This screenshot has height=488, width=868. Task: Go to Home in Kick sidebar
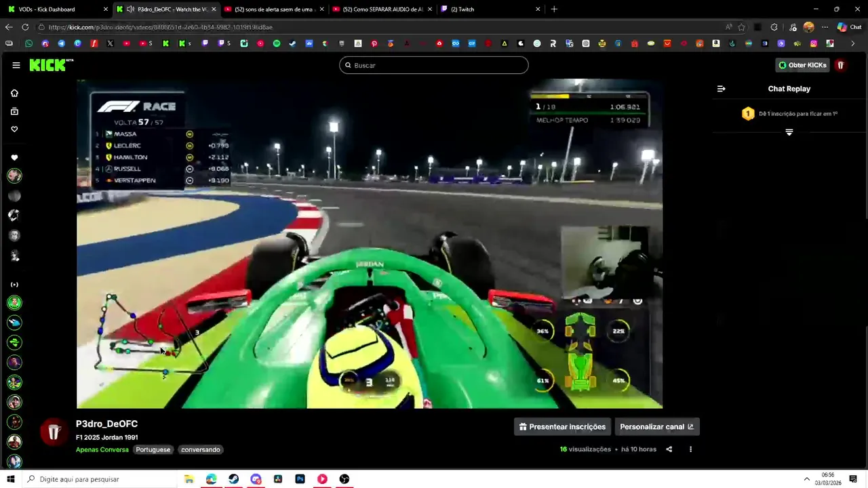click(x=14, y=93)
